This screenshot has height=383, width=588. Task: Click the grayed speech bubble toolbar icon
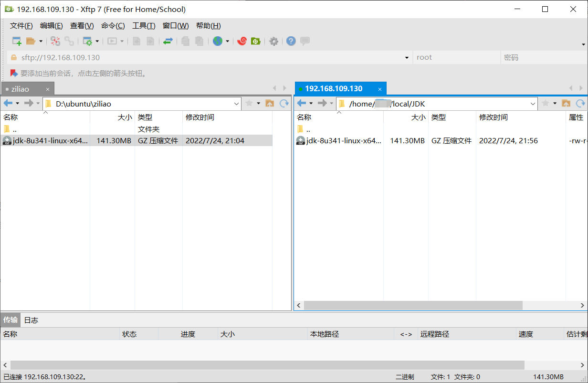click(x=305, y=41)
